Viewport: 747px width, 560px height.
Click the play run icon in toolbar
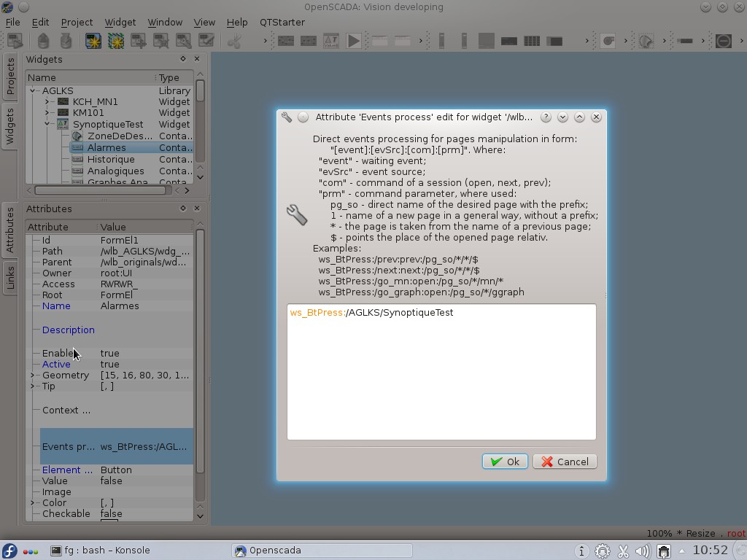(x=353, y=41)
